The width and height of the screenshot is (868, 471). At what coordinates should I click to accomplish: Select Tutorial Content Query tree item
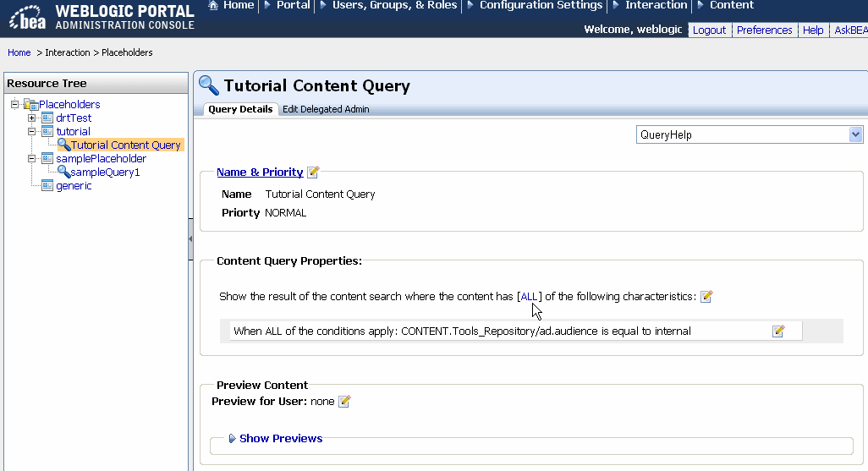(x=126, y=145)
